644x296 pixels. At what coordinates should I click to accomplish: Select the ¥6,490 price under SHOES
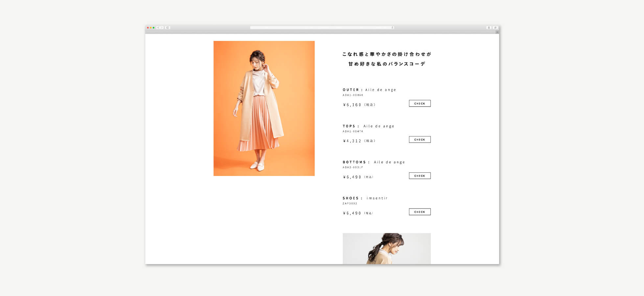tap(352, 213)
